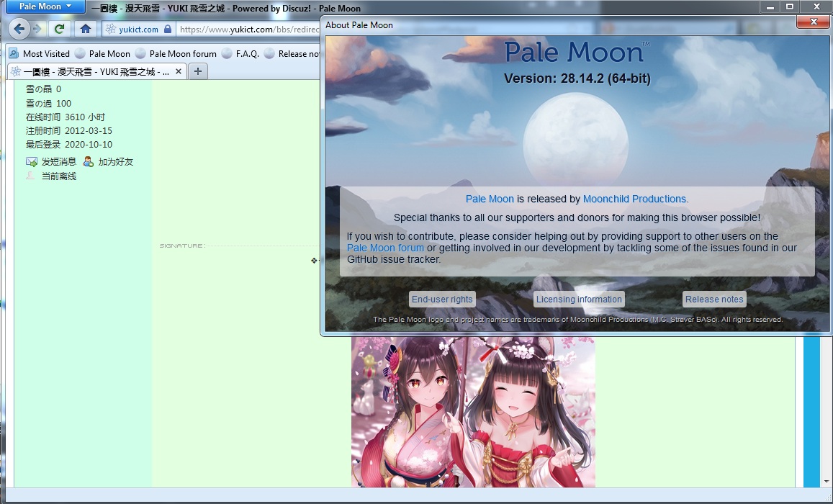
Task: Go back one page
Action: [x=19, y=29]
